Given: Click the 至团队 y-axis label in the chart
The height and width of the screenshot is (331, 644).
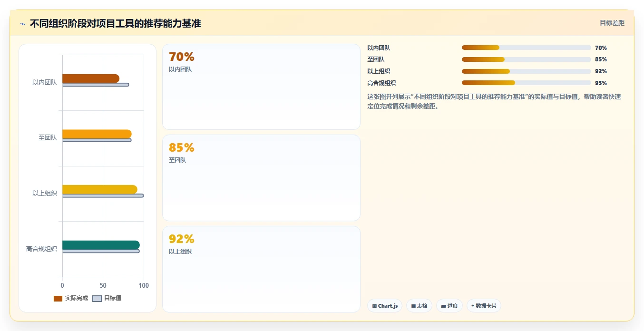Looking at the screenshot, I should coord(48,138).
